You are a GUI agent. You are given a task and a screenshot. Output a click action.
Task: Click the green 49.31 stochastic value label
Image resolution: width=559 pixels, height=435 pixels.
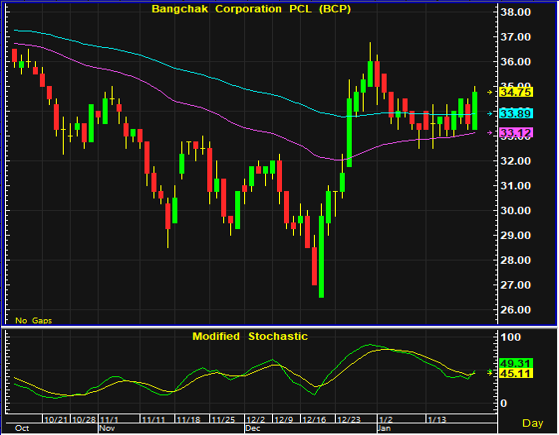pos(516,363)
